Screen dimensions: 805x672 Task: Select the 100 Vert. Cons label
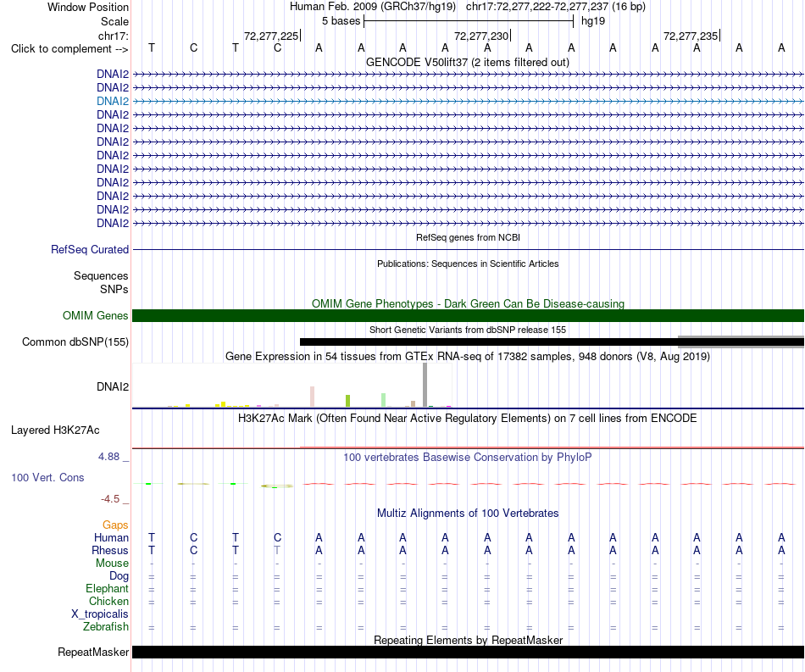coord(47,477)
